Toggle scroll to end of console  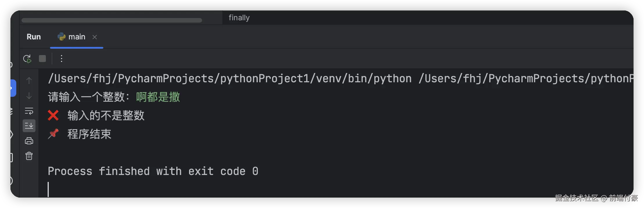29,126
